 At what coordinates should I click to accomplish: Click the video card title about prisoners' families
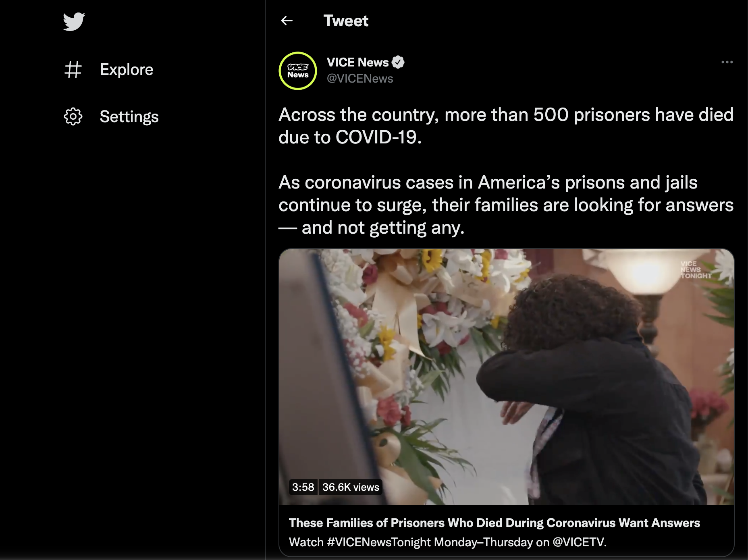tap(495, 523)
